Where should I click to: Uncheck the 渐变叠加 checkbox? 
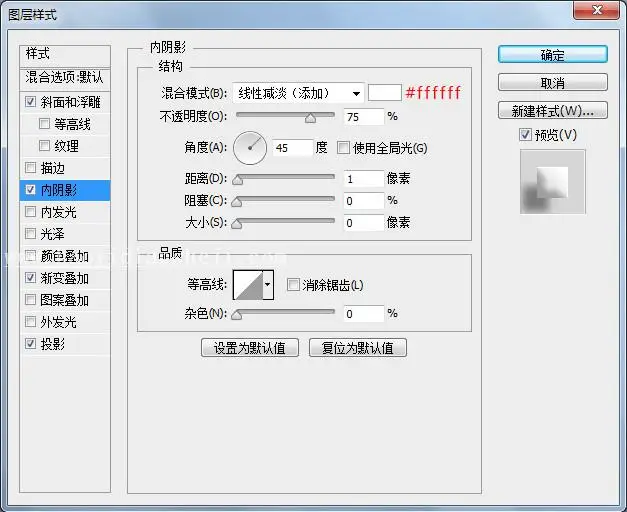tap(30, 278)
